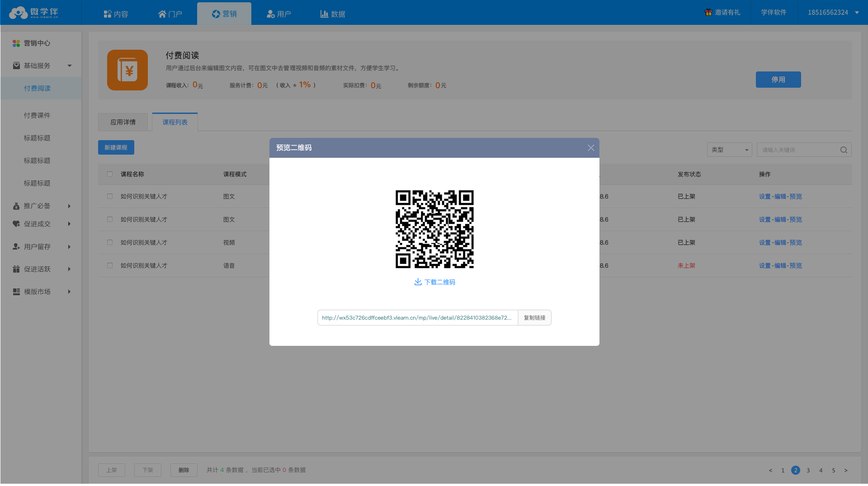Click the search magnifier icon
This screenshot has height=486, width=868.
coord(844,150)
